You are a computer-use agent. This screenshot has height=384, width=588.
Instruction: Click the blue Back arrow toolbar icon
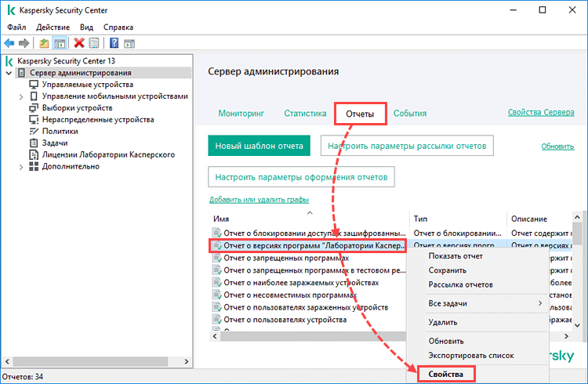(x=9, y=43)
